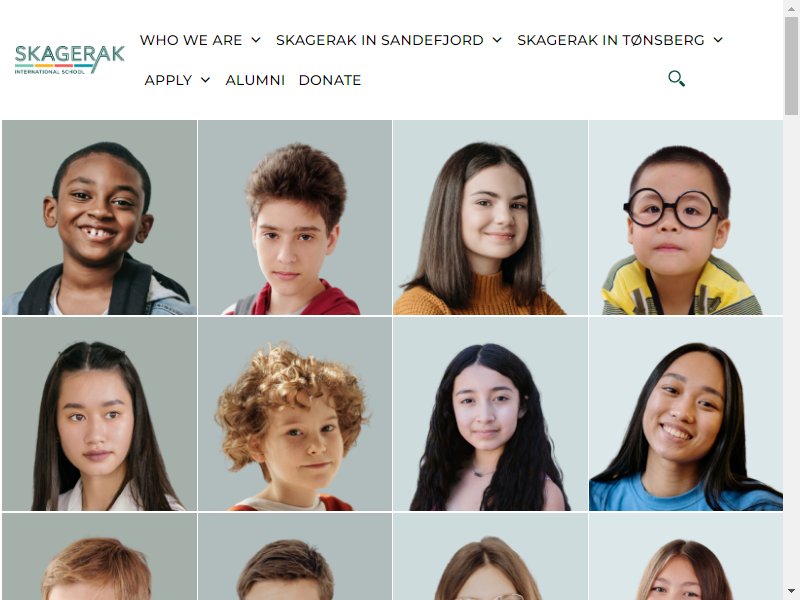Open the Skagerak International School logo
This screenshot has width=800, height=600.
click(x=69, y=59)
